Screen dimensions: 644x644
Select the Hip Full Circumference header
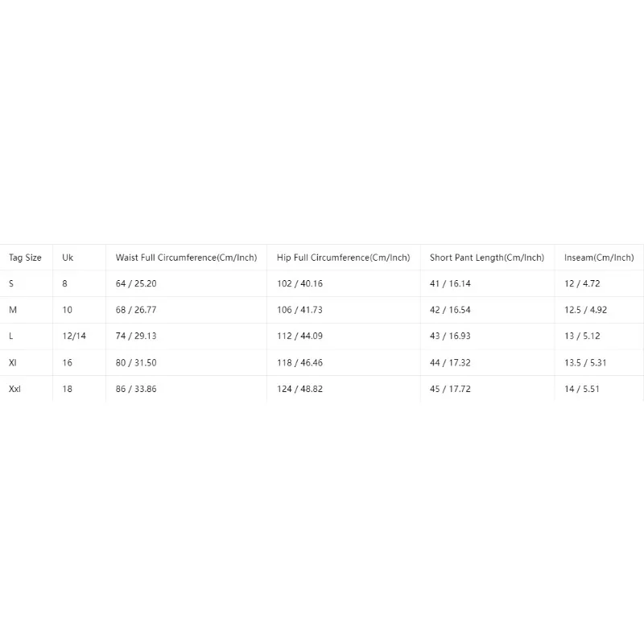(x=344, y=258)
